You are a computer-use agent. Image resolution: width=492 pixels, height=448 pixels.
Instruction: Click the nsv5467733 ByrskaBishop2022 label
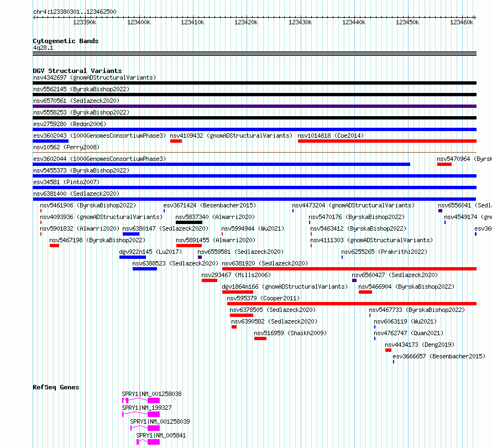point(417,310)
